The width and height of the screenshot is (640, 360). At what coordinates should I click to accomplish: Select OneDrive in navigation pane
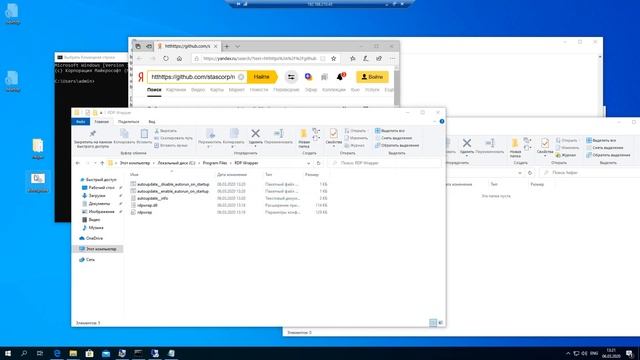pyautogui.click(x=94, y=238)
